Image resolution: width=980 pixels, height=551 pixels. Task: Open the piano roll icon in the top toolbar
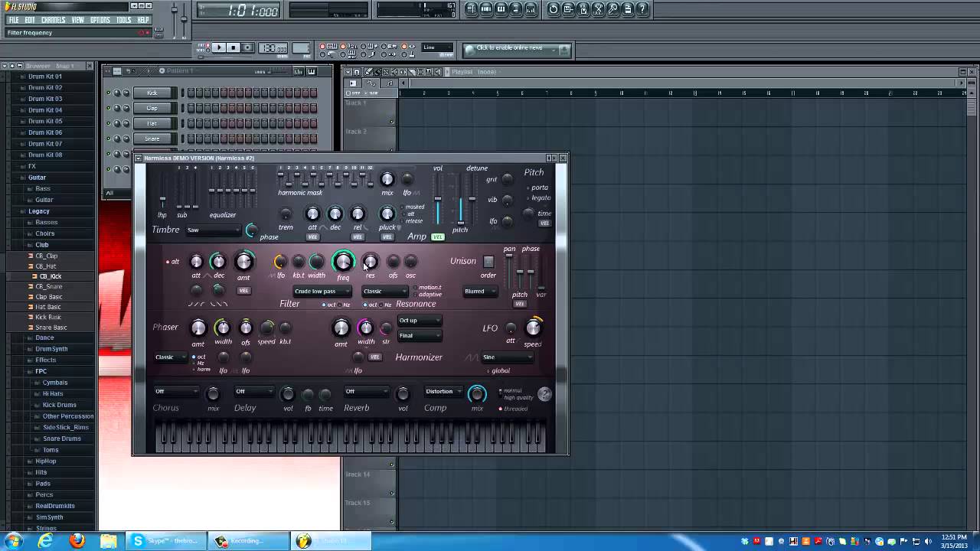(x=501, y=9)
